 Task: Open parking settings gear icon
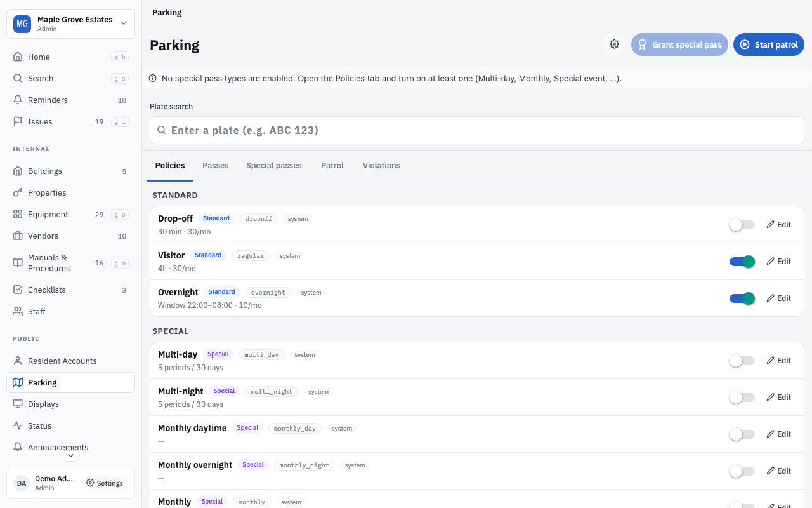pyautogui.click(x=614, y=44)
